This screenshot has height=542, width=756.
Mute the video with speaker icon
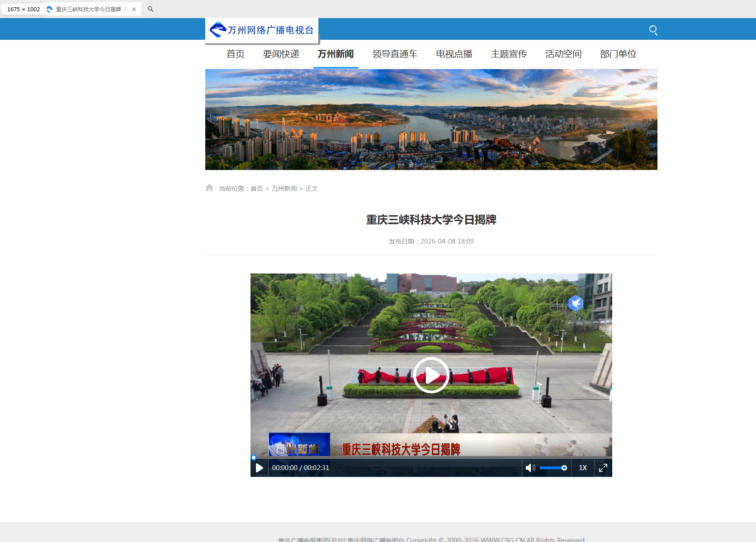pyautogui.click(x=530, y=468)
